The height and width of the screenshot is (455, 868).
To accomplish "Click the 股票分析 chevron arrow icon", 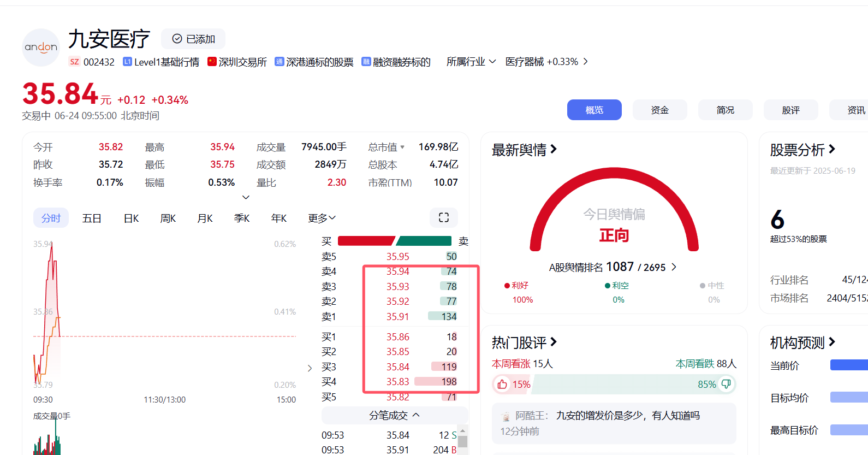I will coord(832,149).
